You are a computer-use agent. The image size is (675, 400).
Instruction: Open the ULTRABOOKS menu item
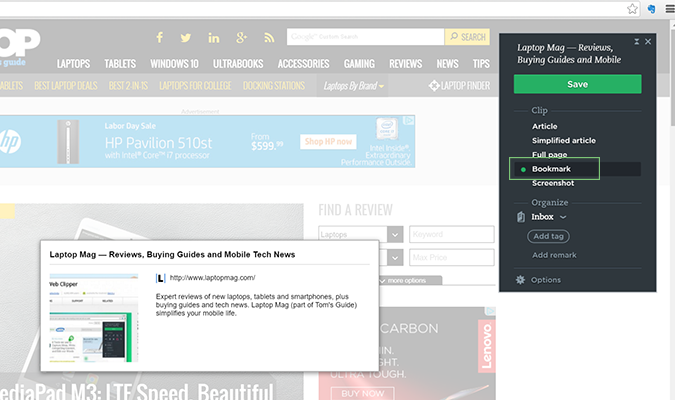[238, 64]
